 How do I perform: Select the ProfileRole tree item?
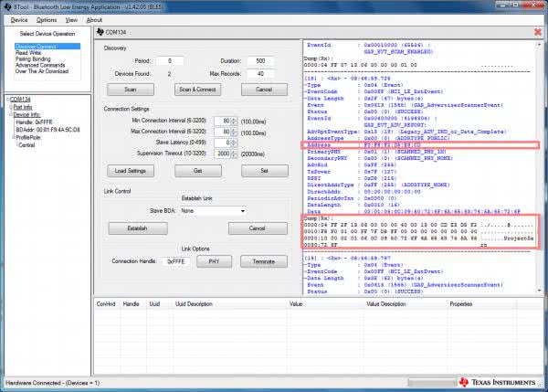click(27, 137)
